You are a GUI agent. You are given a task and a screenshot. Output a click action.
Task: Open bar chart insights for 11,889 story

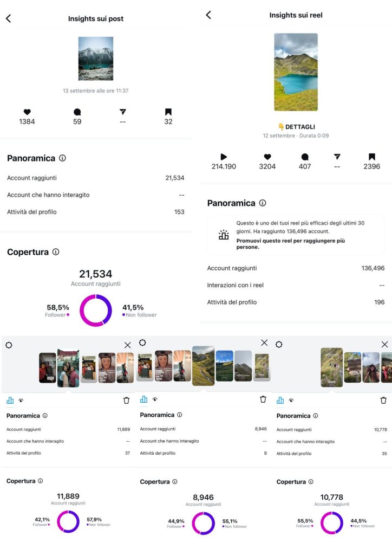pyautogui.click(x=10, y=401)
